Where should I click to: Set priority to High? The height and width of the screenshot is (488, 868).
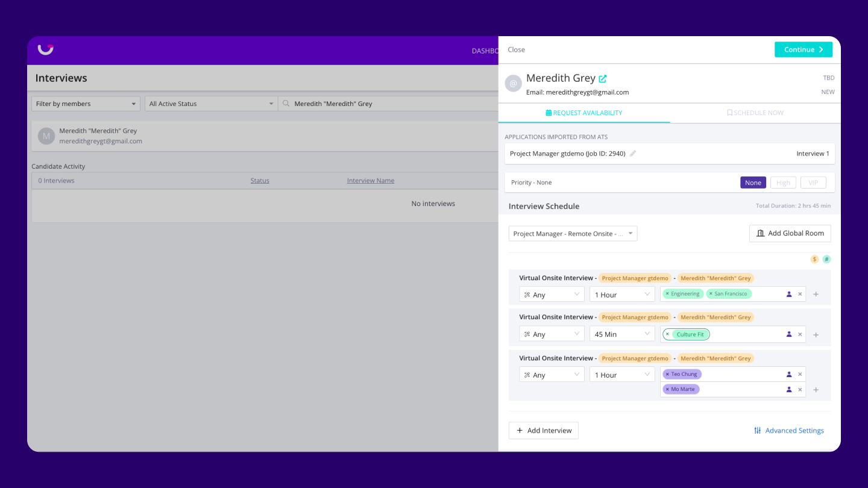click(x=783, y=183)
